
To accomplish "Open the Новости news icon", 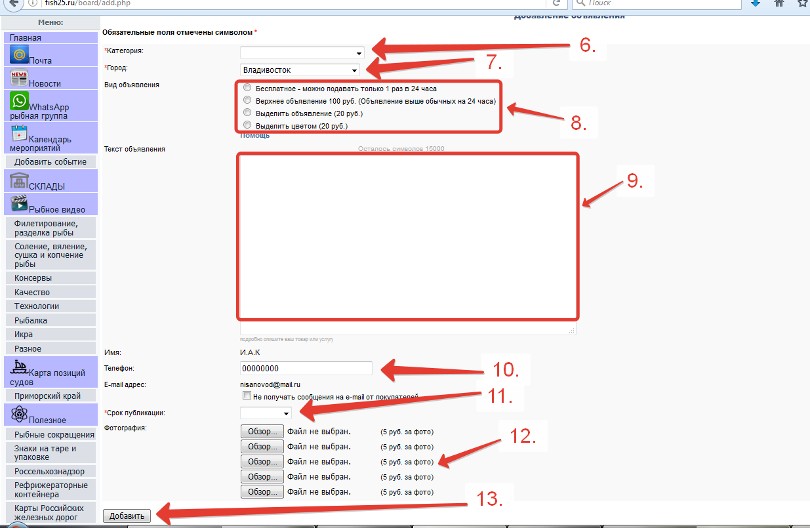I will click(19, 78).
